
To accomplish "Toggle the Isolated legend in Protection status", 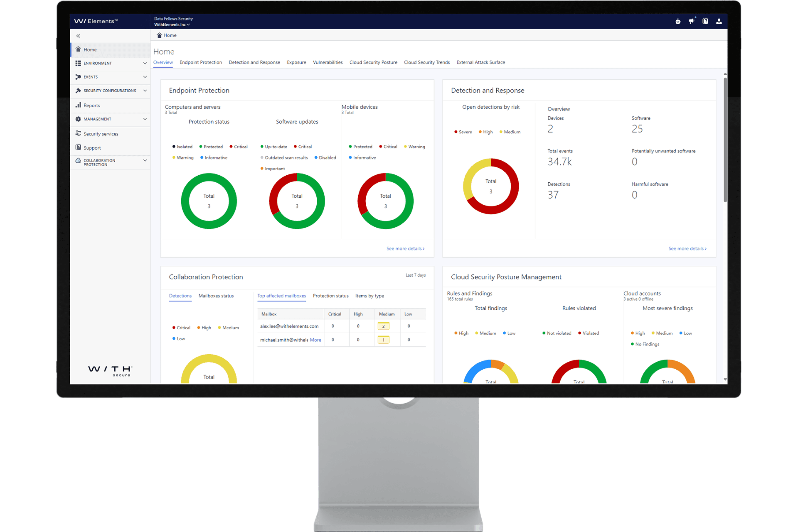I will (182, 147).
